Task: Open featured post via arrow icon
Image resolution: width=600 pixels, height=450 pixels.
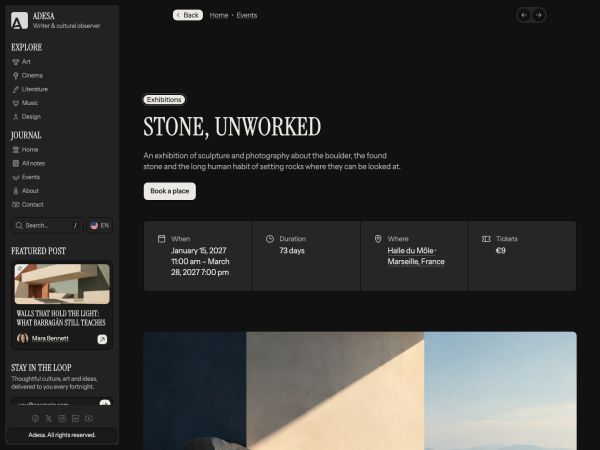Action: click(102, 339)
